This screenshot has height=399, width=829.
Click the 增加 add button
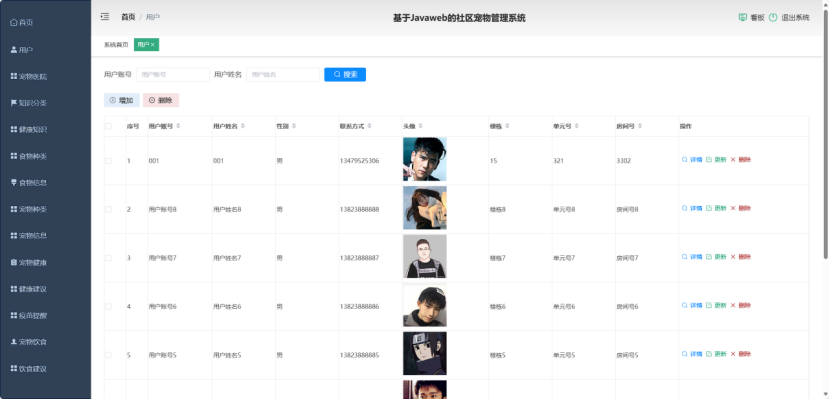pos(122,100)
